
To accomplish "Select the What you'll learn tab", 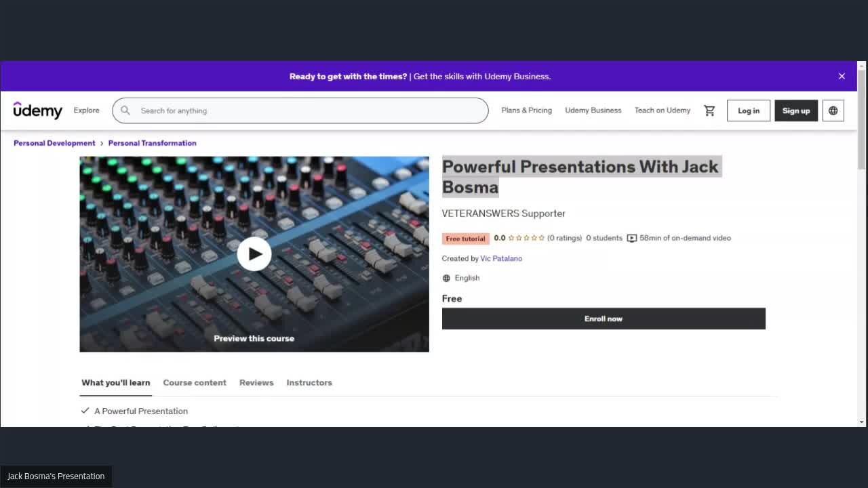I will (x=116, y=382).
